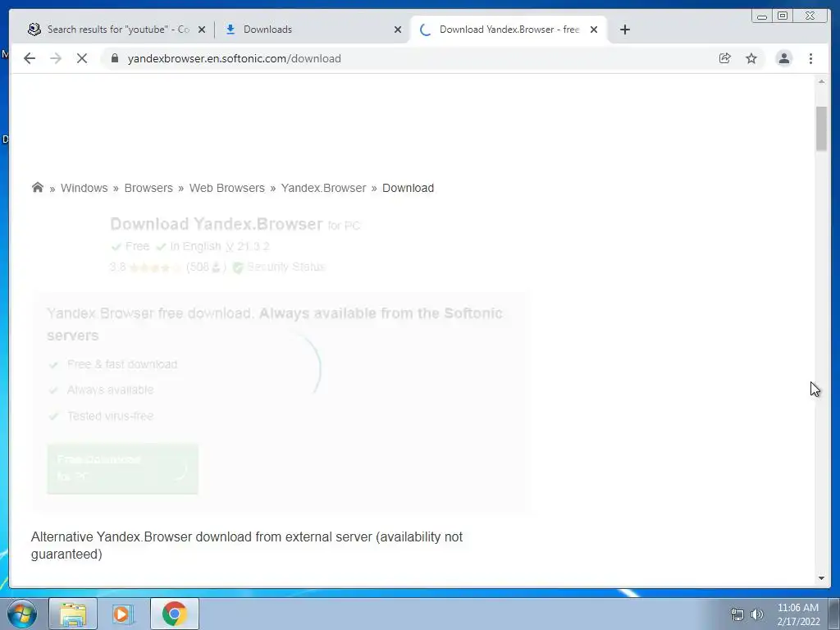Click the Download Yandex.Browser heading
The height and width of the screenshot is (630, 840).
tap(217, 224)
